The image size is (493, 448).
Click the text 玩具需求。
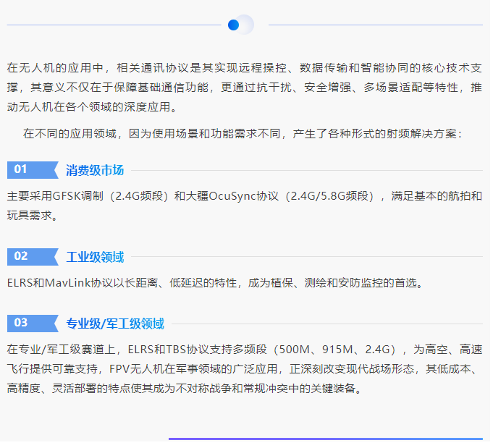coord(33,216)
